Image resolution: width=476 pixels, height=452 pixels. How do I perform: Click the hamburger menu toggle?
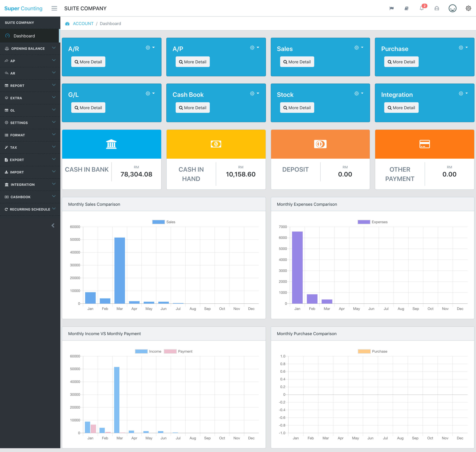tap(54, 8)
